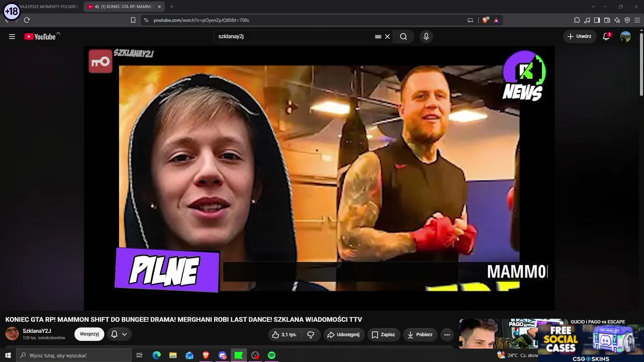The width and height of the screenshot is (644, 362).
Task: Open the tab search dropdown arrow
Action: click(x=593, y=7)
